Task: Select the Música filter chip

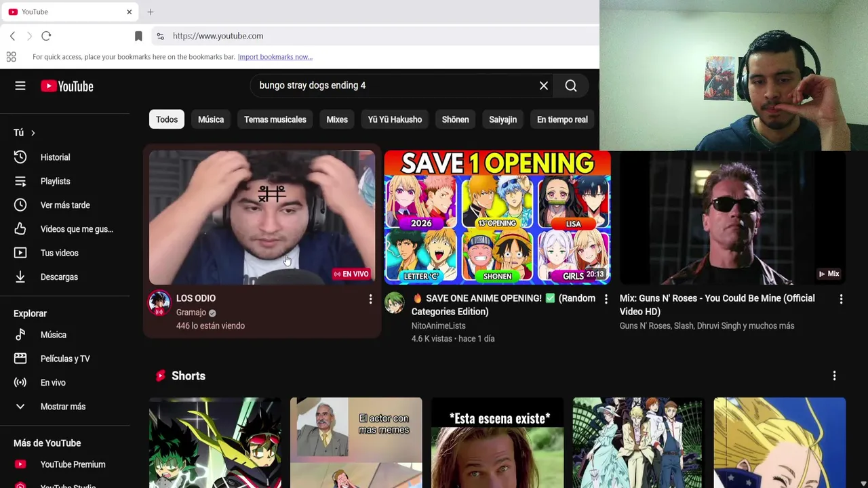Action: point(211,119)
